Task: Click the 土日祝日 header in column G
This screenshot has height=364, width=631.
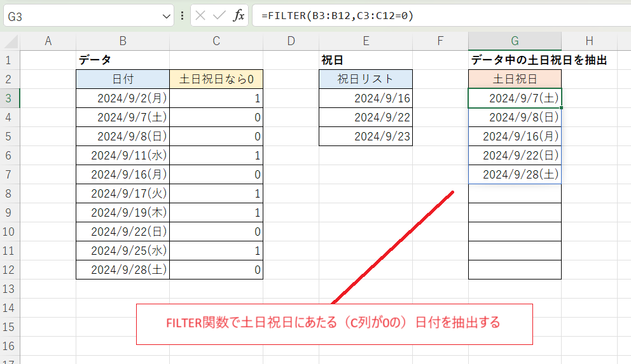Action: click(x=515, y=79)
